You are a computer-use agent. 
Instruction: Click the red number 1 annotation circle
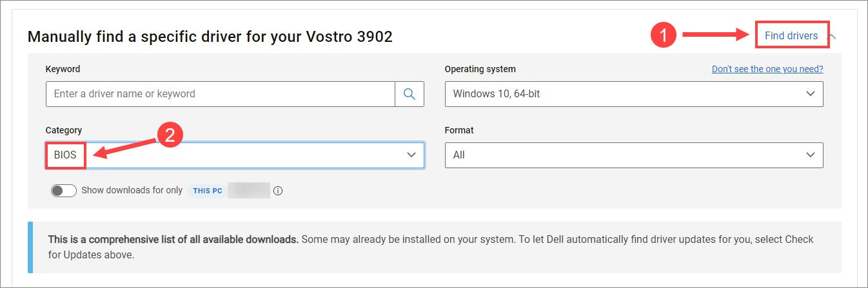pyautogui.click(x=664, y=35)
